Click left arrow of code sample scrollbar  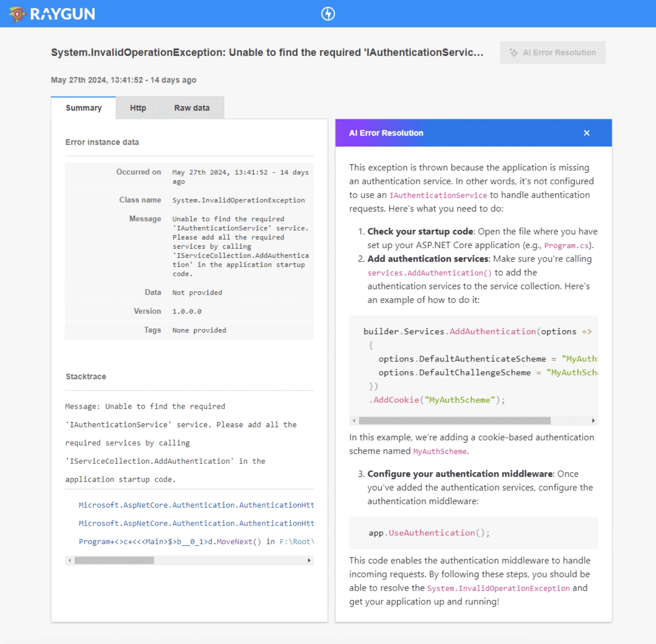[354, 420]
